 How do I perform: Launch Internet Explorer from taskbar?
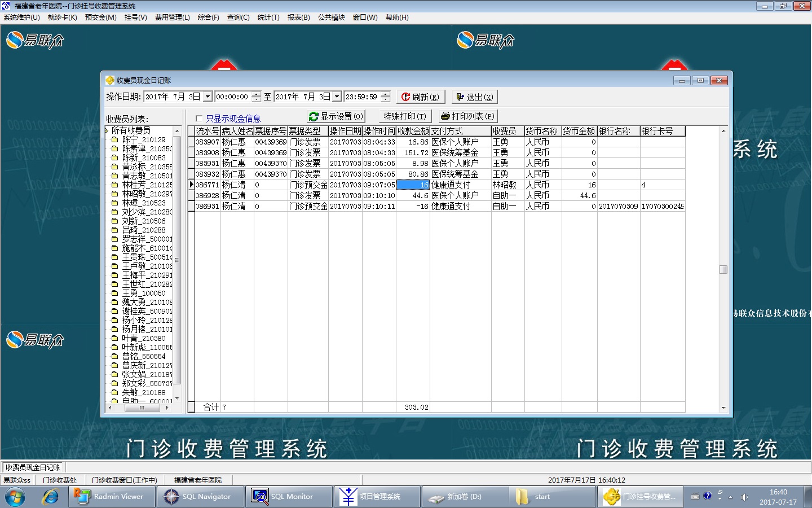(x=50, y=497)
